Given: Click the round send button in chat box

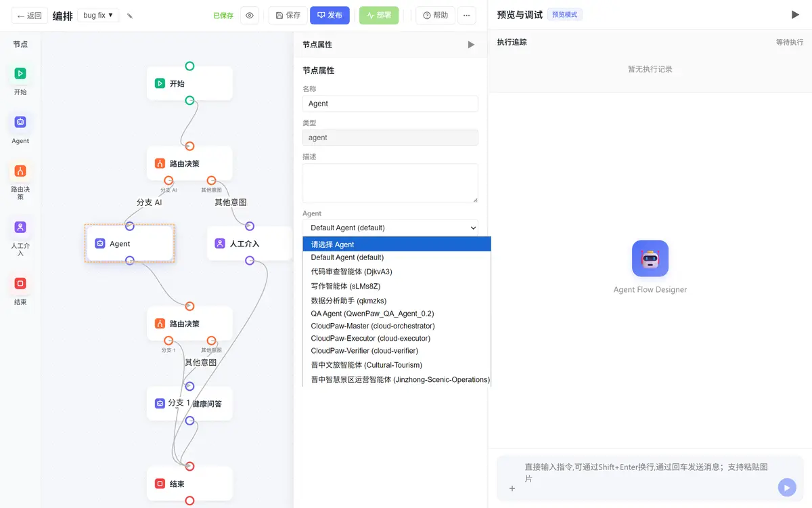Looking at the screenshot, I should (786, 488).
